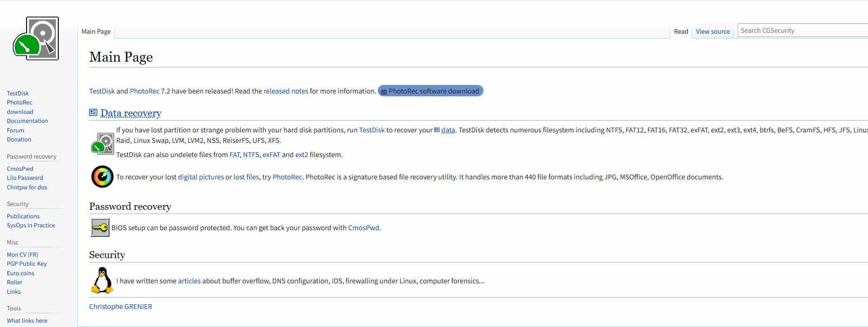This screenshot has width=868, height=327.
Task: Switch to the Read tab
Action: tap(681, 31)
